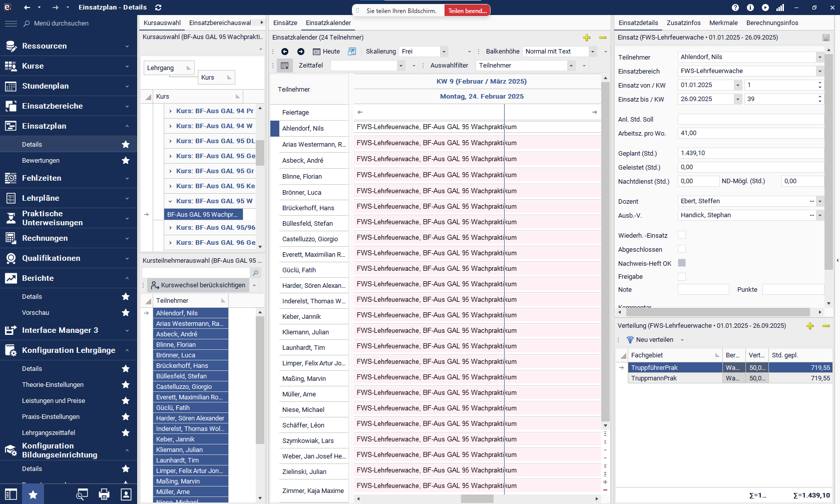Click the print icon in bottom sidebar bar
840x504 pixels.
[x=104, y=494]
